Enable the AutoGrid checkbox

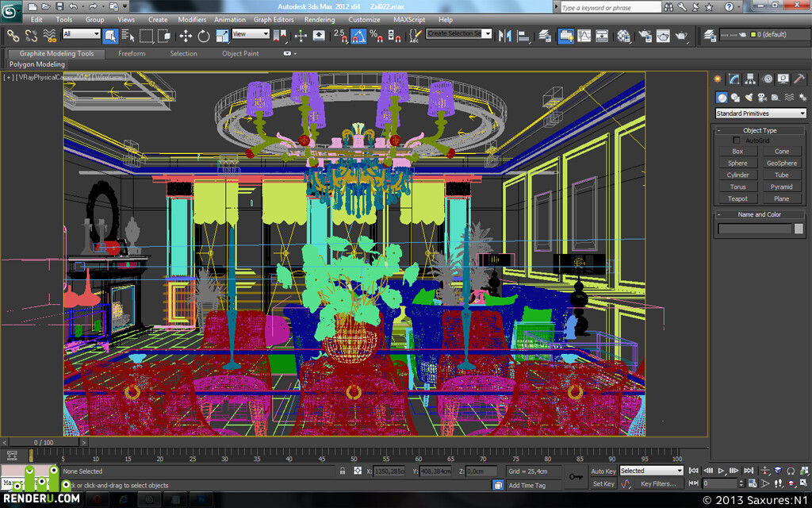(737, 140)
